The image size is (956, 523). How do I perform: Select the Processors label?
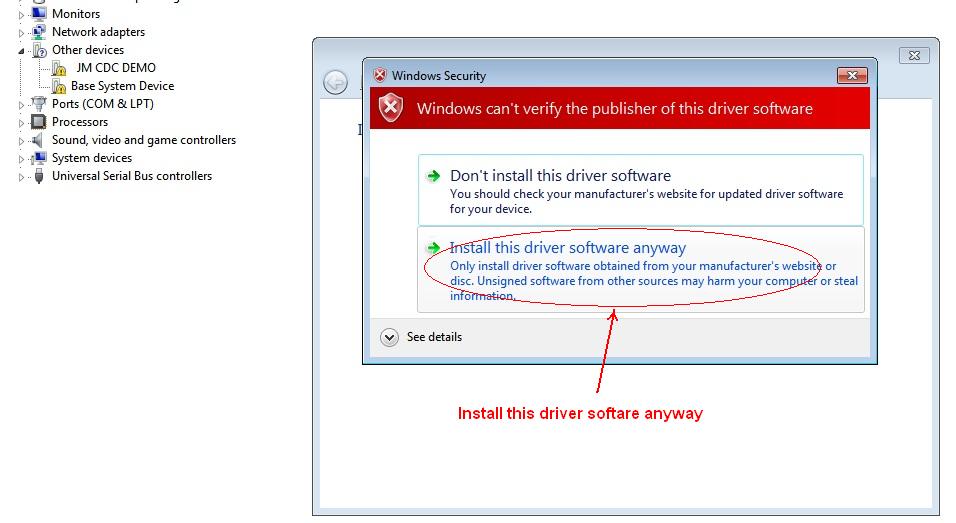coord(80,122)
